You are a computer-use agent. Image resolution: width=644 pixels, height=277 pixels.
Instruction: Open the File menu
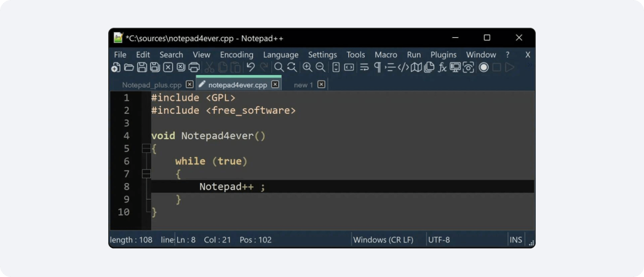pos(120,55)
